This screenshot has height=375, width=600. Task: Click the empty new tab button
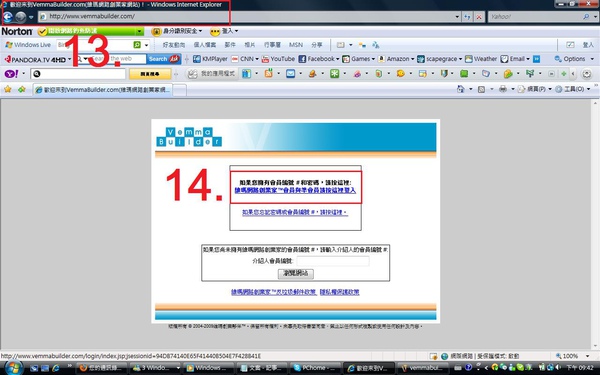click(x=179, y=90)
